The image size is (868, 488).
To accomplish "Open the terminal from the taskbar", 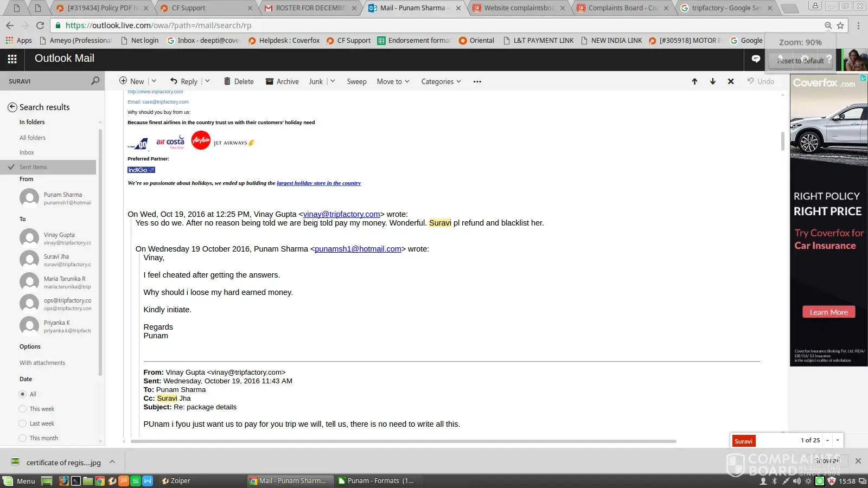I will point(76,481).
